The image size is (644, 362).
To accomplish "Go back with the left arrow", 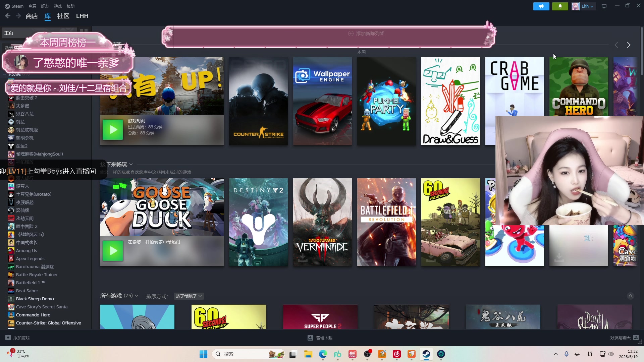I will (x=8, y=16).
